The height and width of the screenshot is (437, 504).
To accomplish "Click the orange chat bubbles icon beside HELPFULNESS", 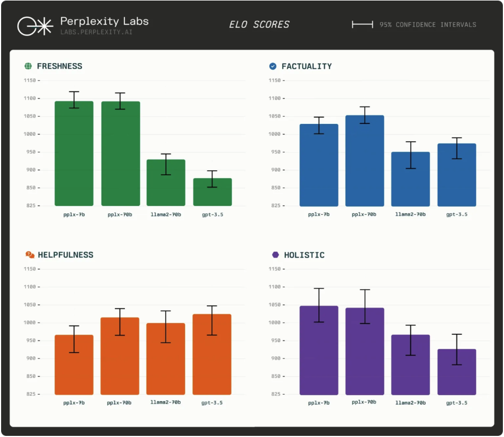I will pyautogui.click(x=30, y=255).
